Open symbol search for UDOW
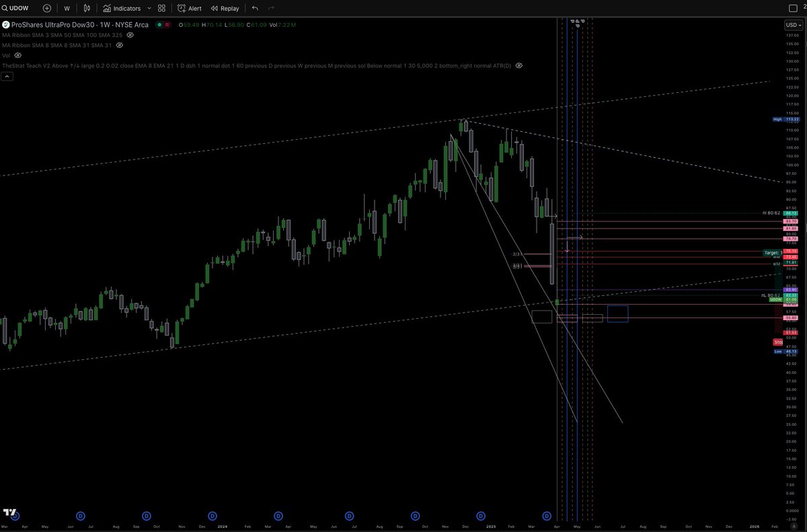Screen dimensions: 807x532 pyautogui.click(x=16, y=8)
